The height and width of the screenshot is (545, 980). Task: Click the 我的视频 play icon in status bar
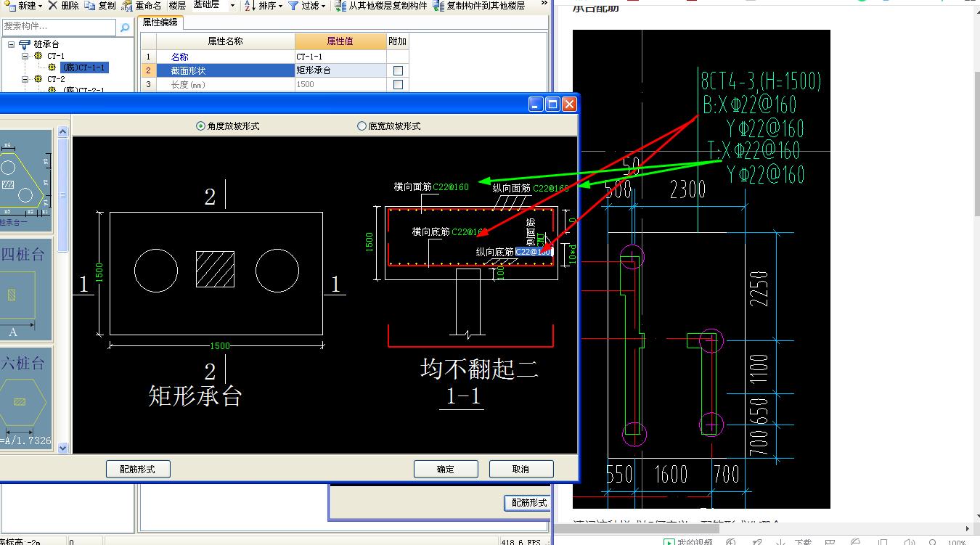(x=669, y=541)
